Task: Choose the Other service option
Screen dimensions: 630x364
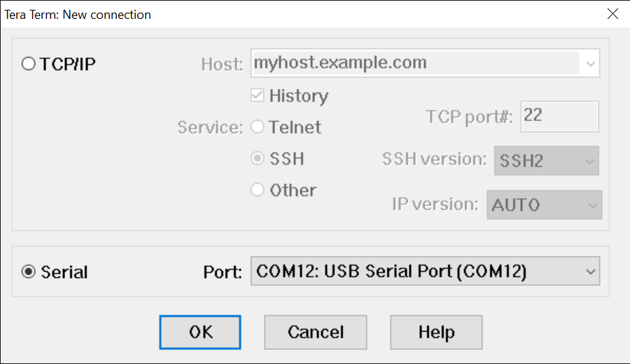Action: pos(258,190)
